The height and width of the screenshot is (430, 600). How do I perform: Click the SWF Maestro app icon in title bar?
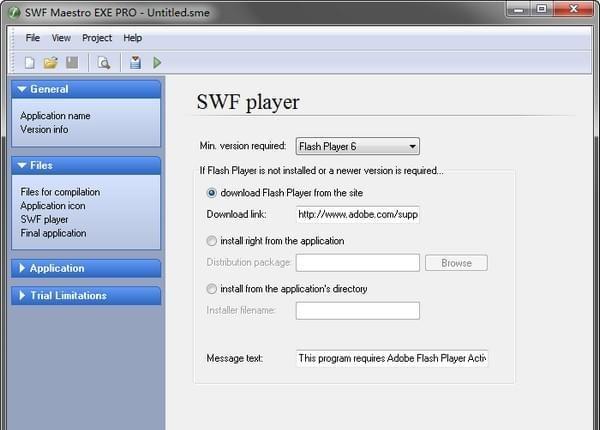pos(15,13)
